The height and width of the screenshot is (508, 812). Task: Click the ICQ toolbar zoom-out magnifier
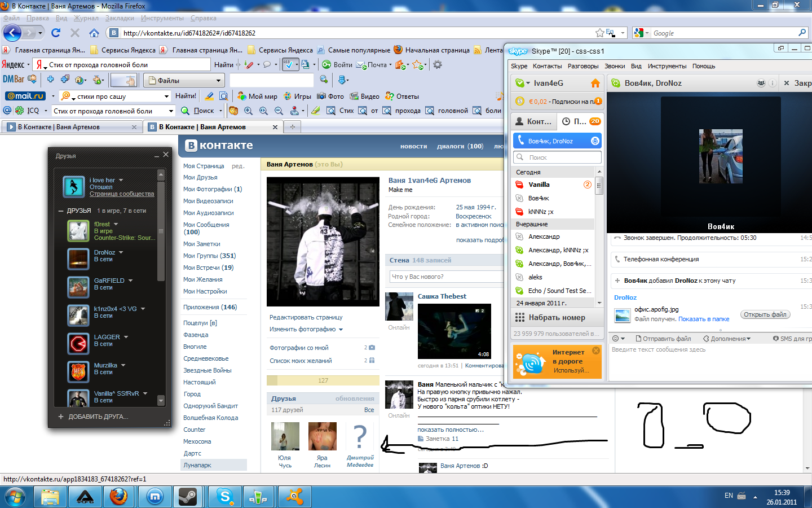[x=279, y=111]
